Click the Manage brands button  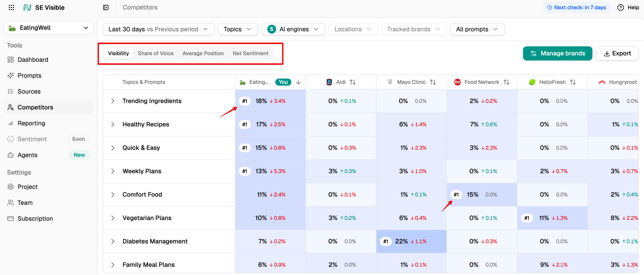[x=557, y=53]
